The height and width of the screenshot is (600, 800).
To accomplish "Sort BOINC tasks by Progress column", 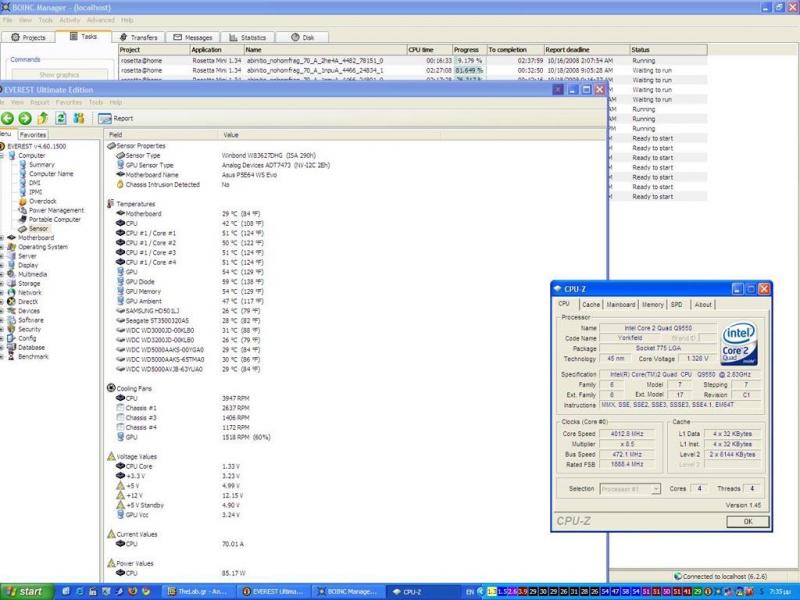I will pos(469,50).
